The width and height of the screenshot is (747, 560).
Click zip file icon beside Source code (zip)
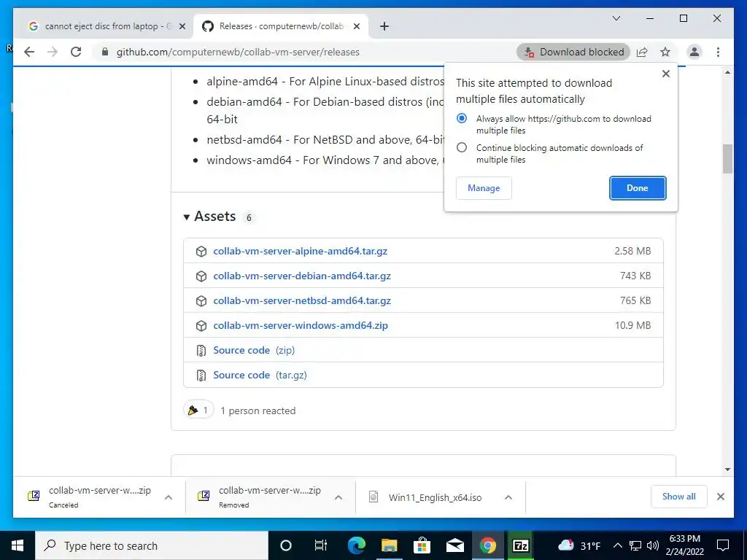(x=201, y=351)
